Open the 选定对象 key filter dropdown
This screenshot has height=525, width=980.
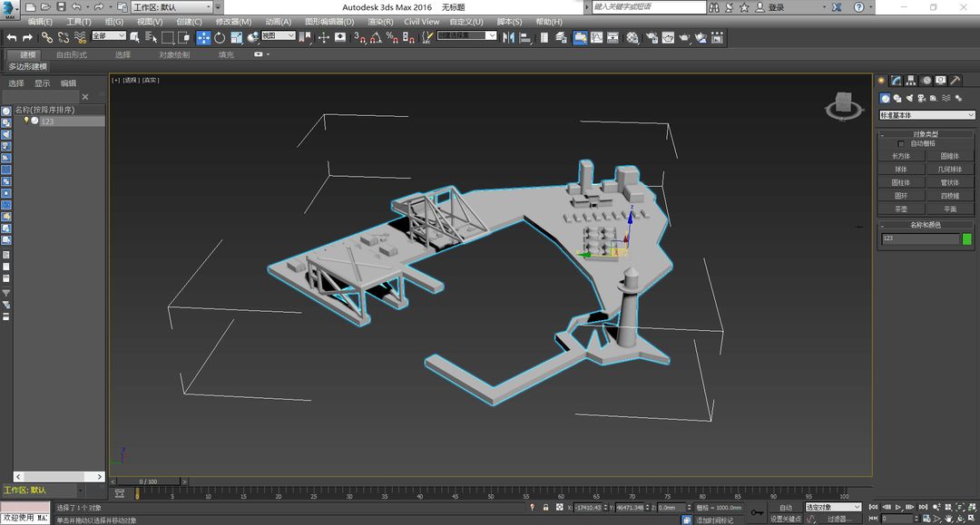point(833,507)
